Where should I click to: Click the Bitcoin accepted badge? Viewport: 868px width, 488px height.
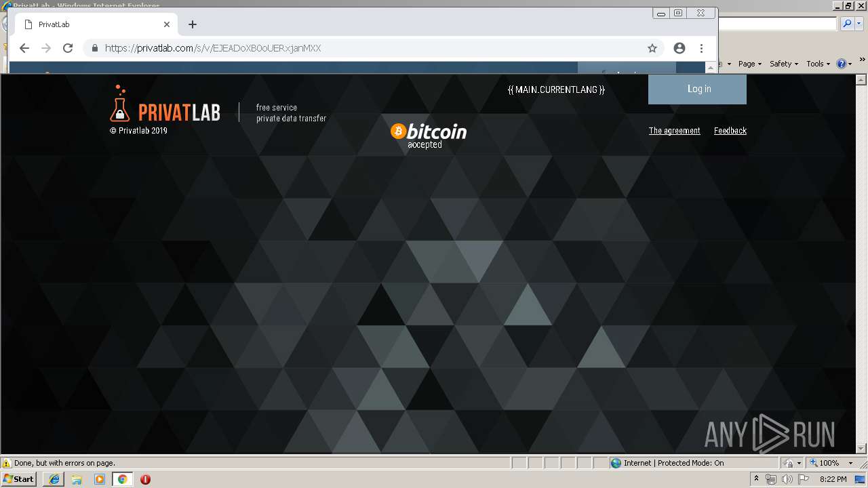[429, 136]
